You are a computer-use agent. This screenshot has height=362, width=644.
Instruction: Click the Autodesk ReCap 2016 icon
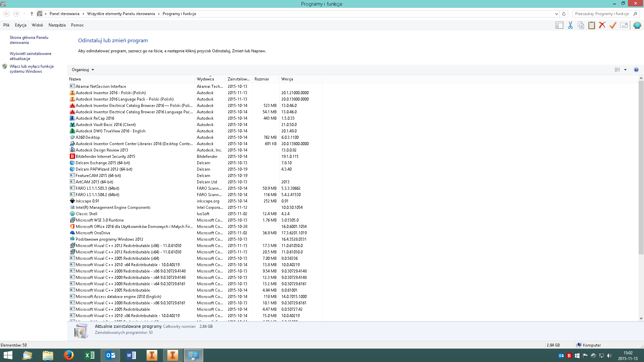pyautogui.click(x=72, y=118)
